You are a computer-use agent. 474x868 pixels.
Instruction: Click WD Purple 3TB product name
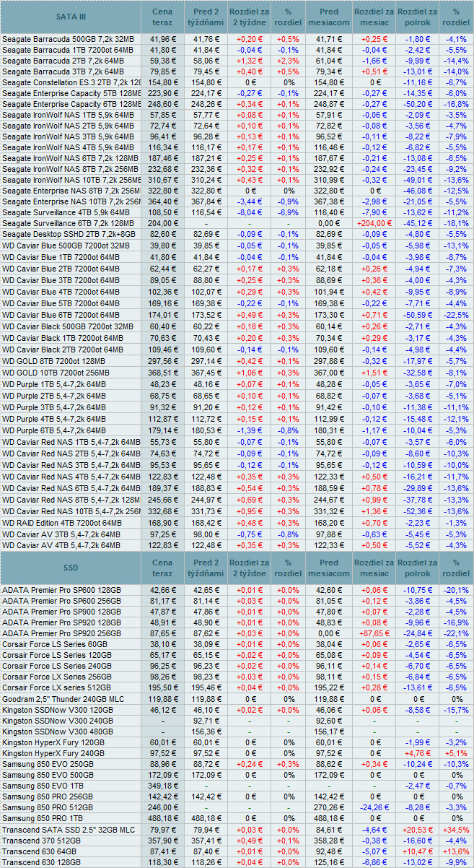point(54,407)
